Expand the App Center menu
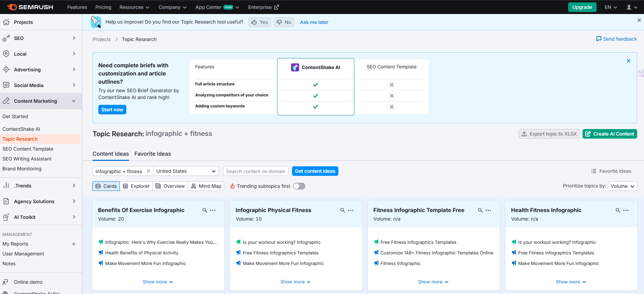This screenshot has width=644, height=294. [217, 7]
